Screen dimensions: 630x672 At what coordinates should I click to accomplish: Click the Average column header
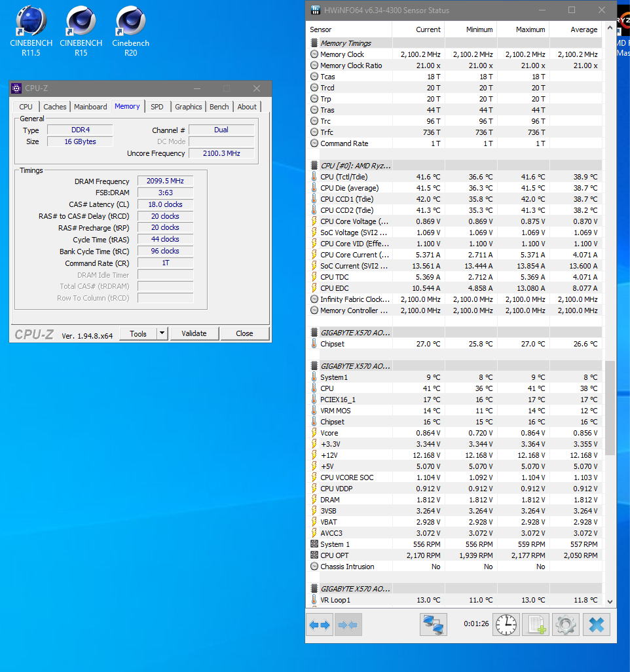pyautogui.click(x=576, y=29)
